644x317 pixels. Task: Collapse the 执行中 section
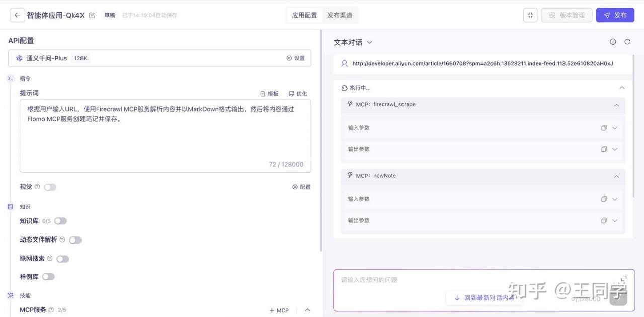click(622, 88)
